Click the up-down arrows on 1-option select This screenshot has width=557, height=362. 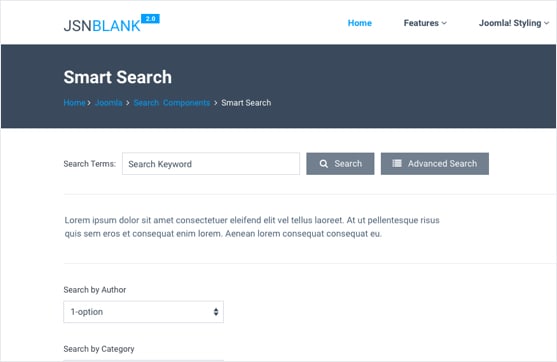[x=216, y=312]
